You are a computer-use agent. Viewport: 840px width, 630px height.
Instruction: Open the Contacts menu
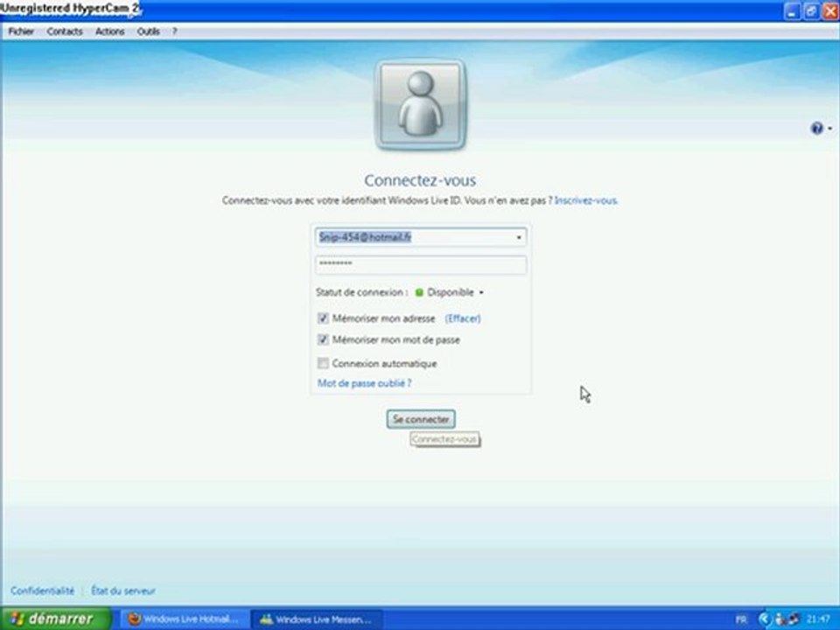point(64,31)
